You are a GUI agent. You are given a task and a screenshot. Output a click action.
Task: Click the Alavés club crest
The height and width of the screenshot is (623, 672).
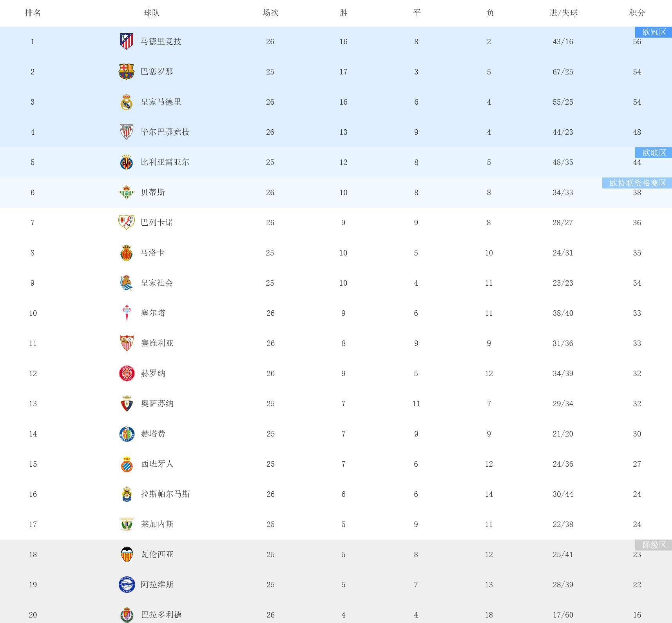pos(127,585)
